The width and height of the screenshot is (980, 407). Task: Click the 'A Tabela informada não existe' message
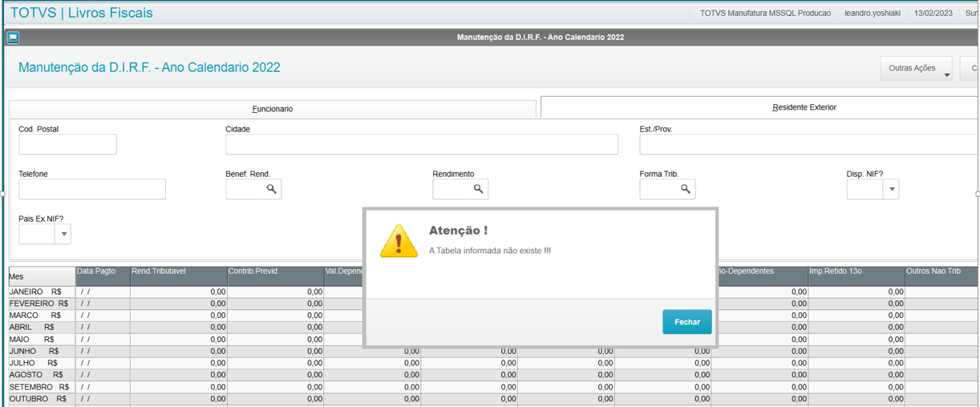(490, 251)
